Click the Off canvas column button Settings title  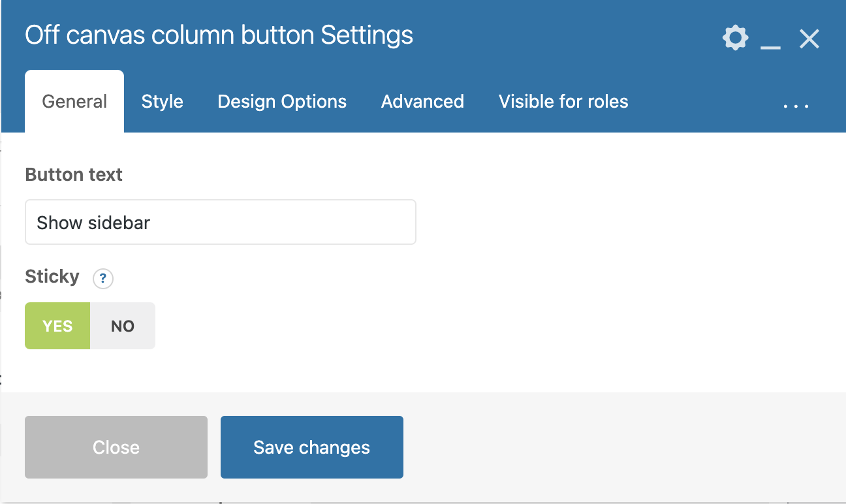(x=219, y=35)
